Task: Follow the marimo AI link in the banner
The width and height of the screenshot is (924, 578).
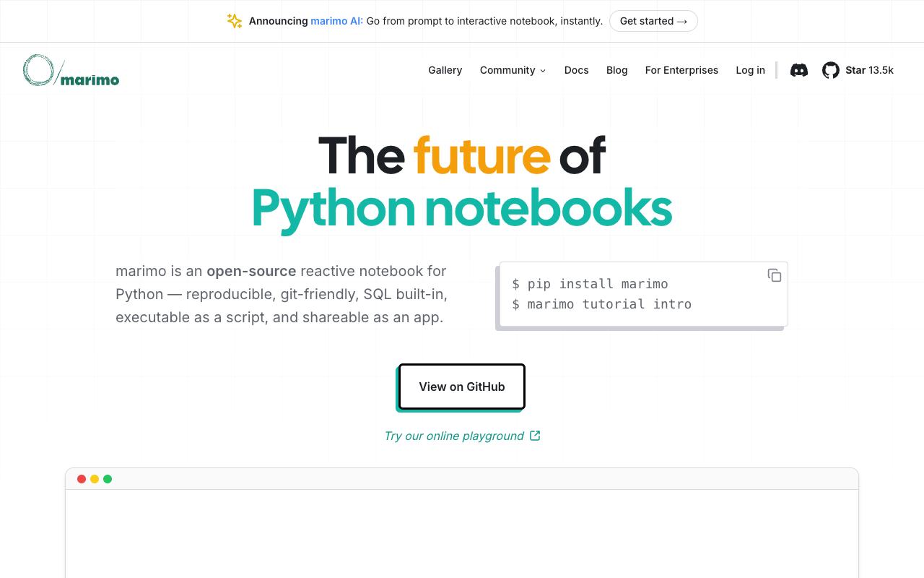Action: pos(337,21)
